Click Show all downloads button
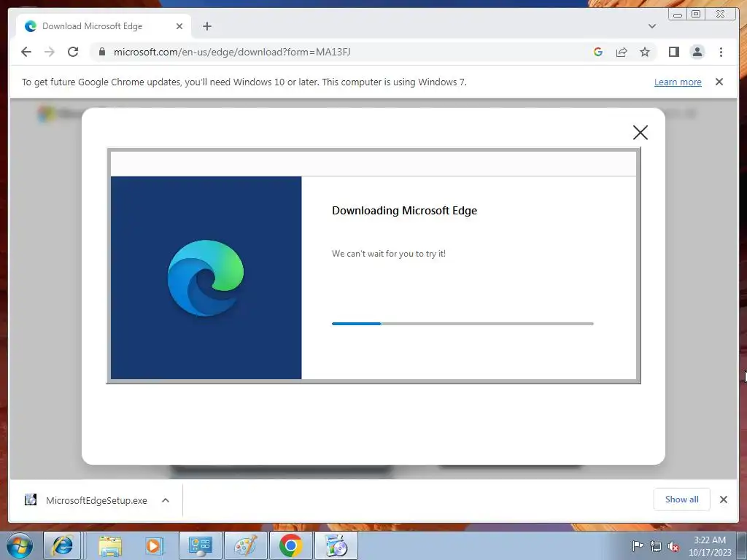The height and width of the screenshot is (560, 747). pos(682,499)
